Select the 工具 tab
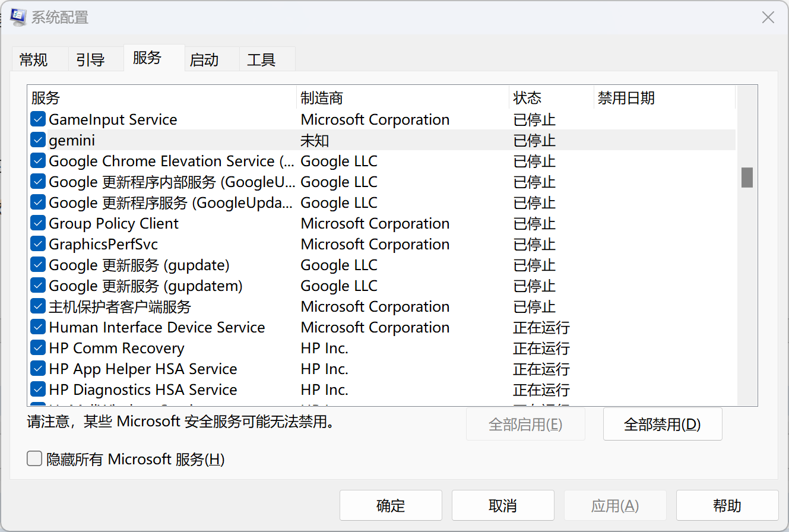789x532 pixels. [x=261, y=60]
